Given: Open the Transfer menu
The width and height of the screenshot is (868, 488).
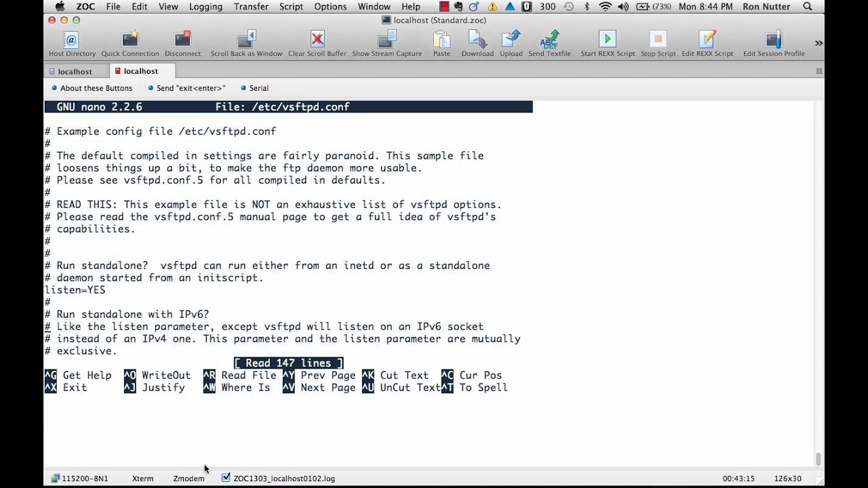Looking at the screenshot, I should coord(251,7).
